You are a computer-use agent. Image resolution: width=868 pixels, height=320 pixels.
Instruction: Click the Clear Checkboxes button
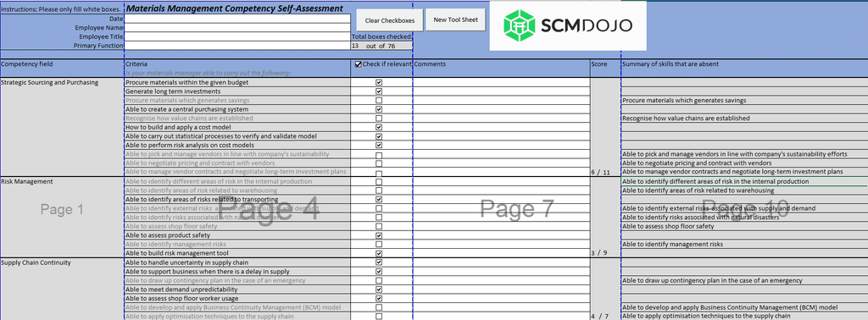click(390, 20)
